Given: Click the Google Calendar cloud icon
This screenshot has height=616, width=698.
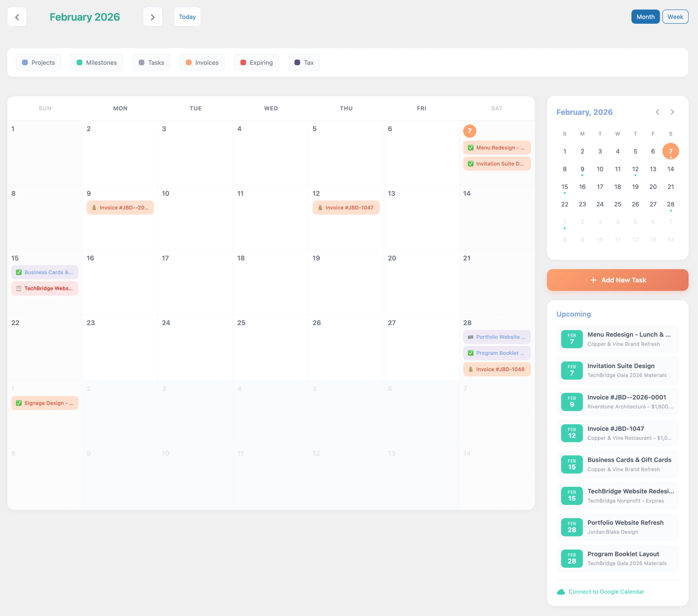Looking at the screenshot, I should click(561, 592).
